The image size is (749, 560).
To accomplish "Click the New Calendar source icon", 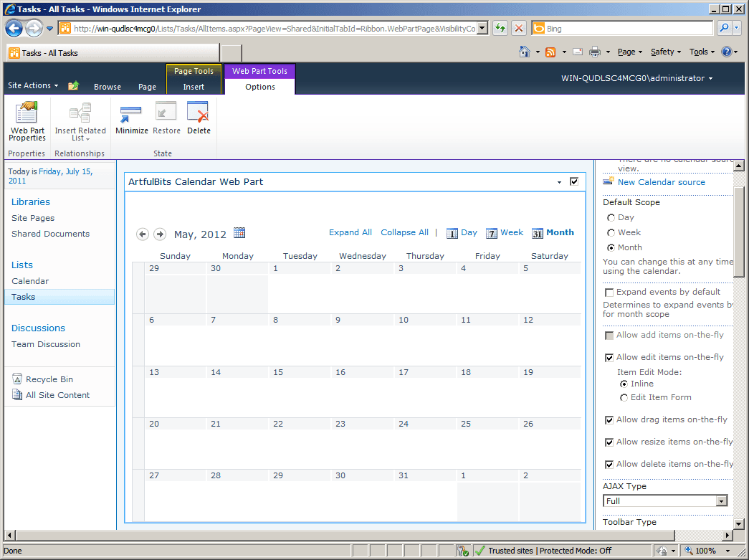I will pos(608,181).
